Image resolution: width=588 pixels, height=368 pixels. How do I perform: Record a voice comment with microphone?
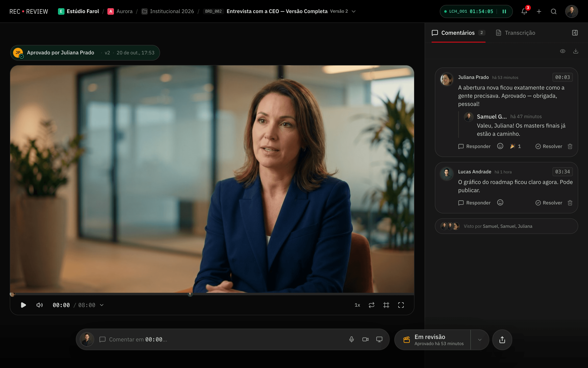pyautogui.click(x=351, y=339)
